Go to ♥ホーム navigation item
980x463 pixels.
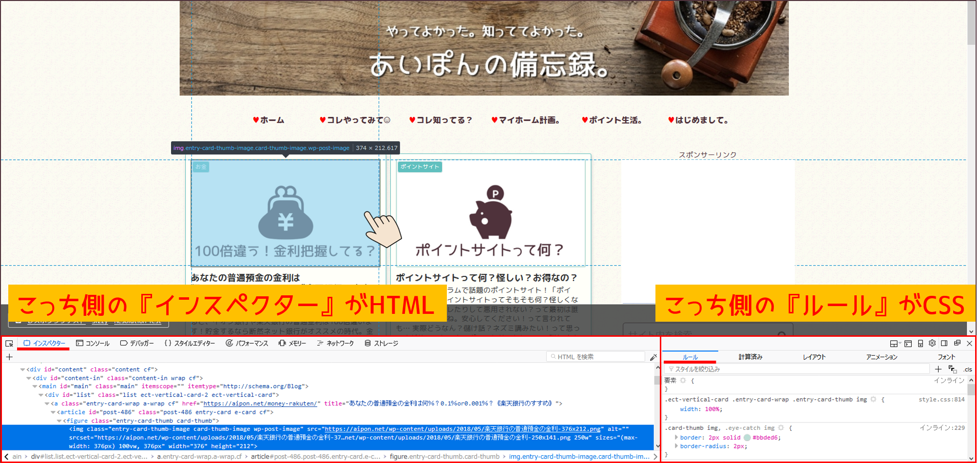click(x=269, y=120)
